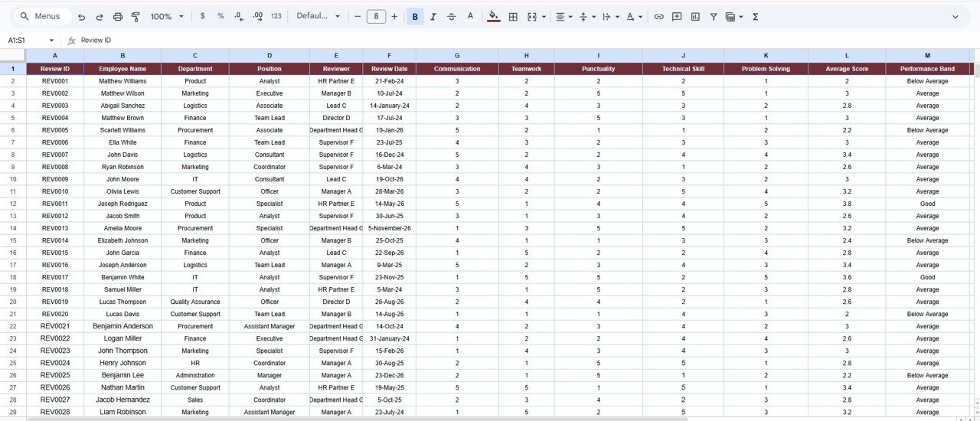Image resolution: width=980 pixels, height=421 pixels.
Task: Expand the merge cells options arrow
Action: click(544, 17)
